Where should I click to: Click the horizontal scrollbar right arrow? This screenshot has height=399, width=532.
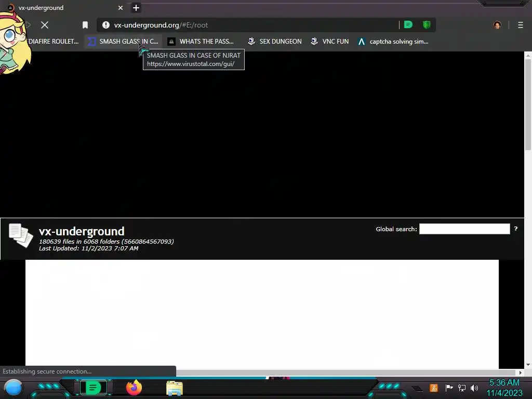520,373
